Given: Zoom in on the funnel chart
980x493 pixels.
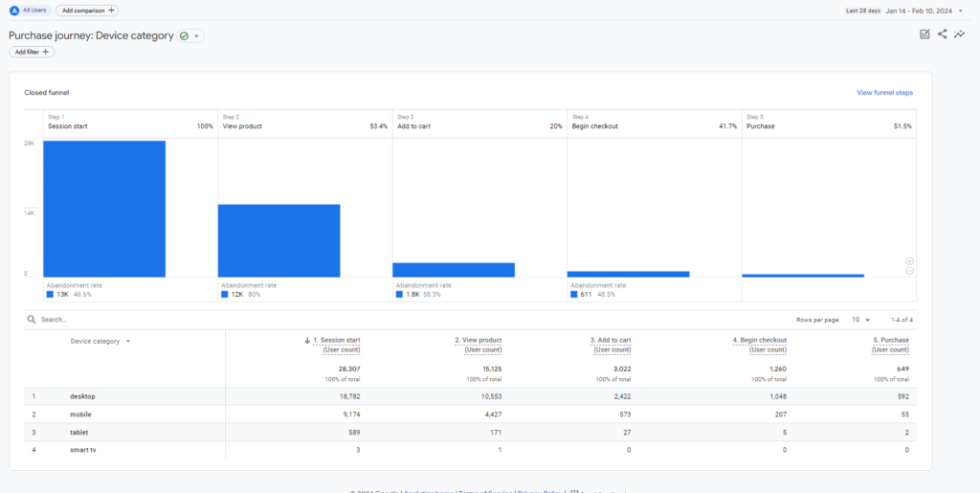Looking at the screenshot, I should pos(909,260).
